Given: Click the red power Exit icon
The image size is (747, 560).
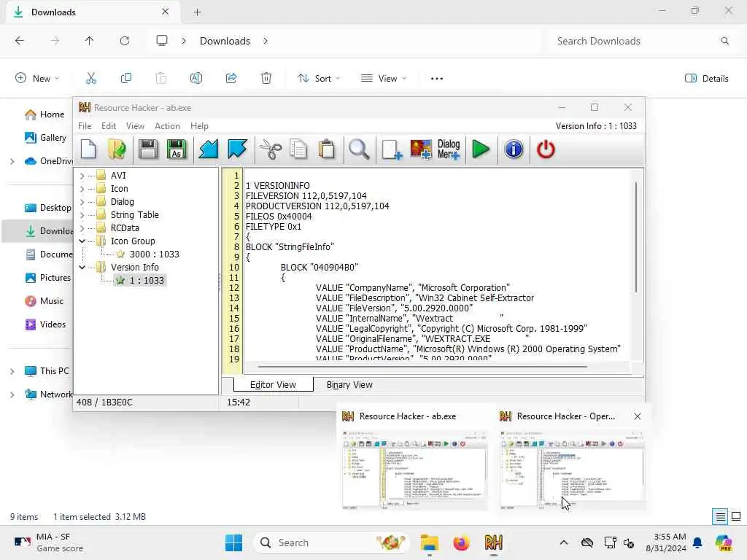Looking at the screenshot, I should [x=546, y=149].
